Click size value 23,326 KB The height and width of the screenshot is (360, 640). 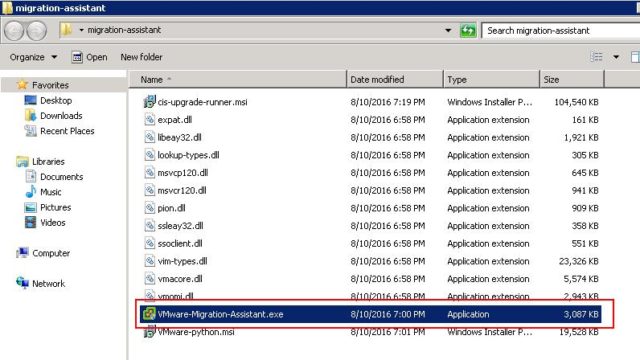click(578, 261)
